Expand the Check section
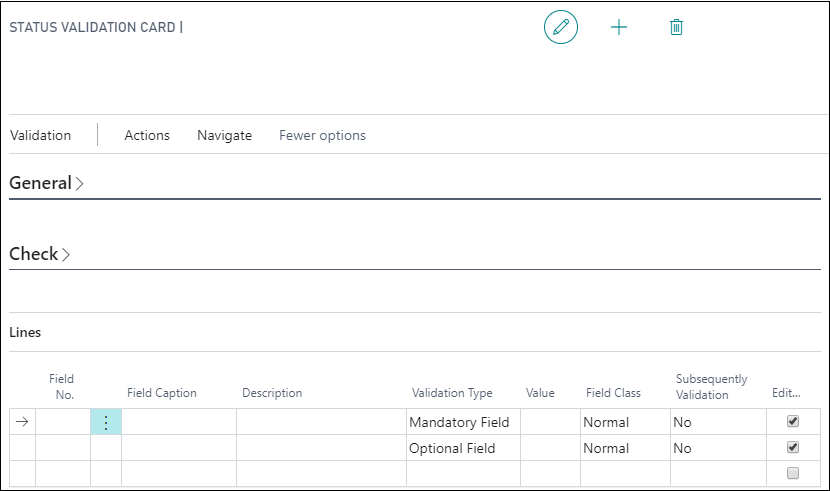This screenshot has height=491, width=830. 40,254
